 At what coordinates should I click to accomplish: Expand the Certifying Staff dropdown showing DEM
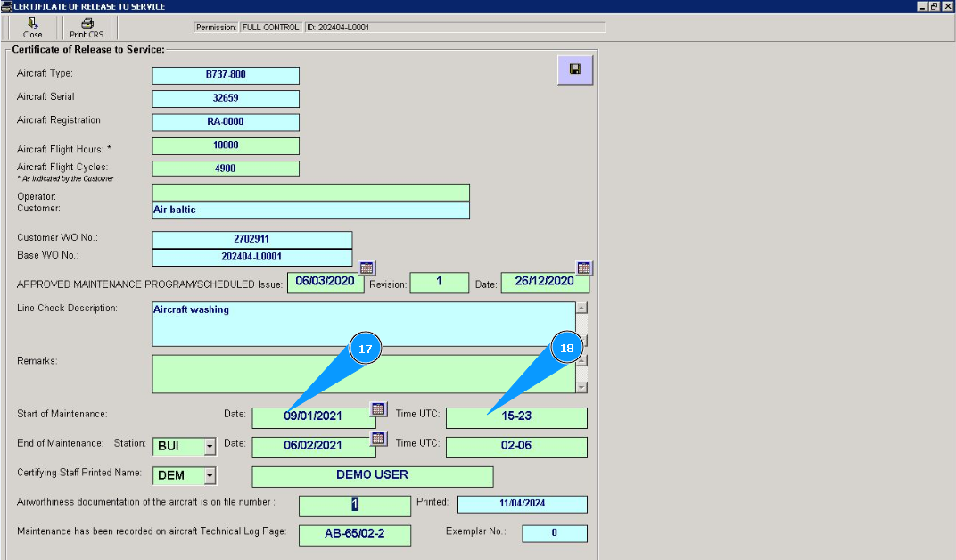(210, 475)
